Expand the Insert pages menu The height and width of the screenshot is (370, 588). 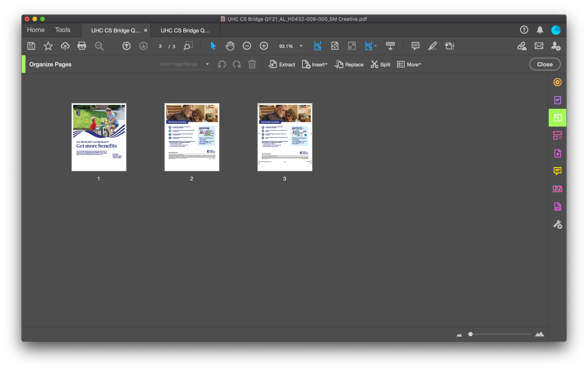click(315, 64)
